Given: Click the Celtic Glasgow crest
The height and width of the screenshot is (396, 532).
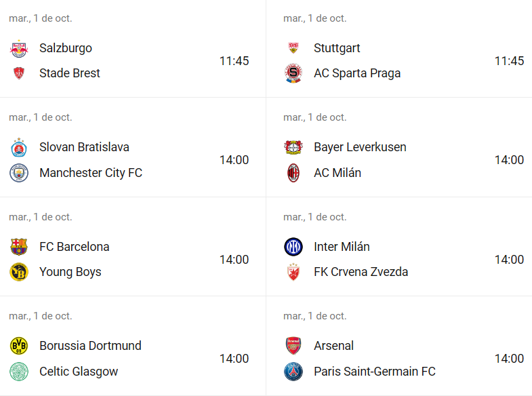Looking at the screenshot, I should click(x=19, y=372).
